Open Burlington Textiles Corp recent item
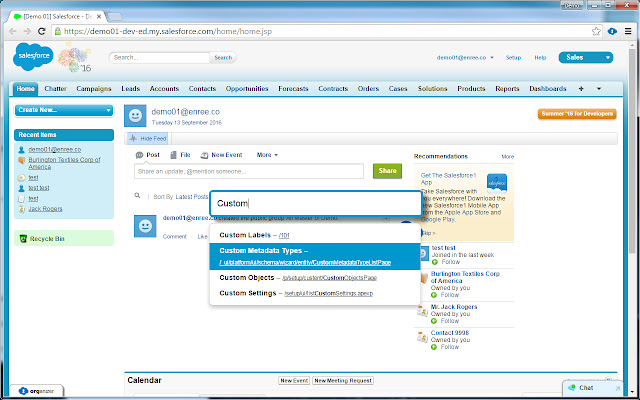Viewport: 640px width, 400px height. click(x=64, y=163)
